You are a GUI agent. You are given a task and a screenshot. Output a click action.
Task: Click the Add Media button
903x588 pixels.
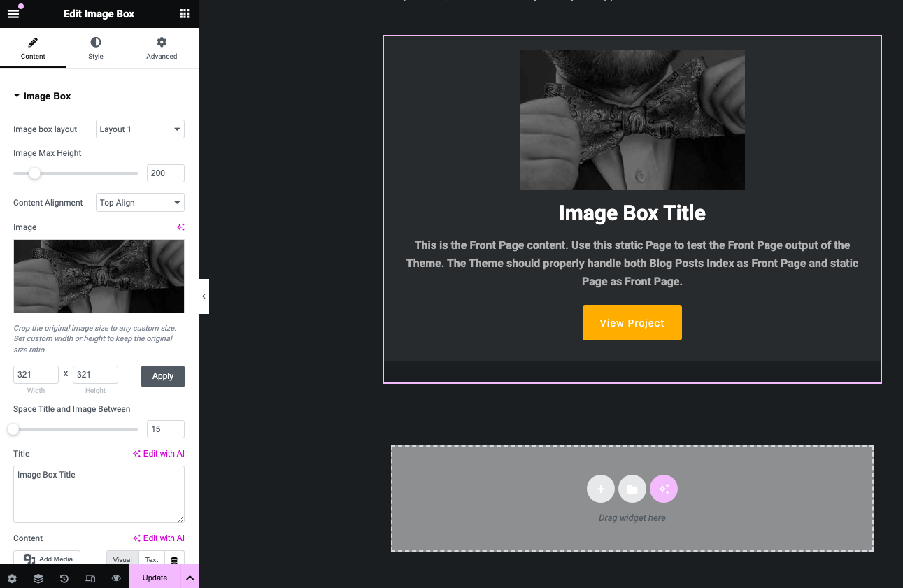[x=47, y=559]
